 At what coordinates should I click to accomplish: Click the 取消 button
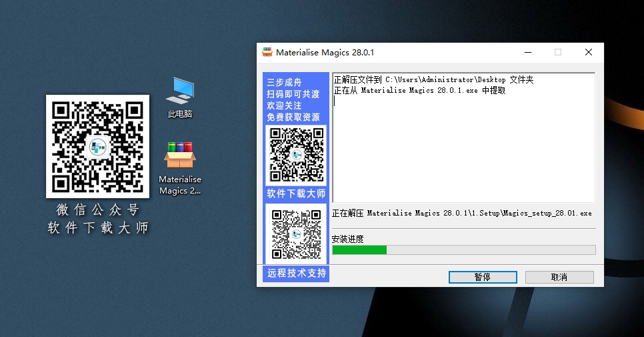click(559, 277)
